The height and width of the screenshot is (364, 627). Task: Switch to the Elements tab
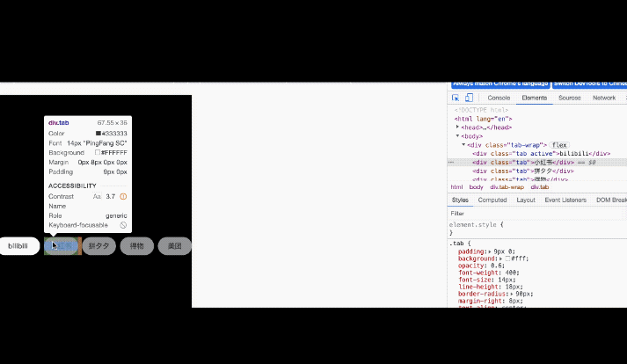click(x=535, y=98)
